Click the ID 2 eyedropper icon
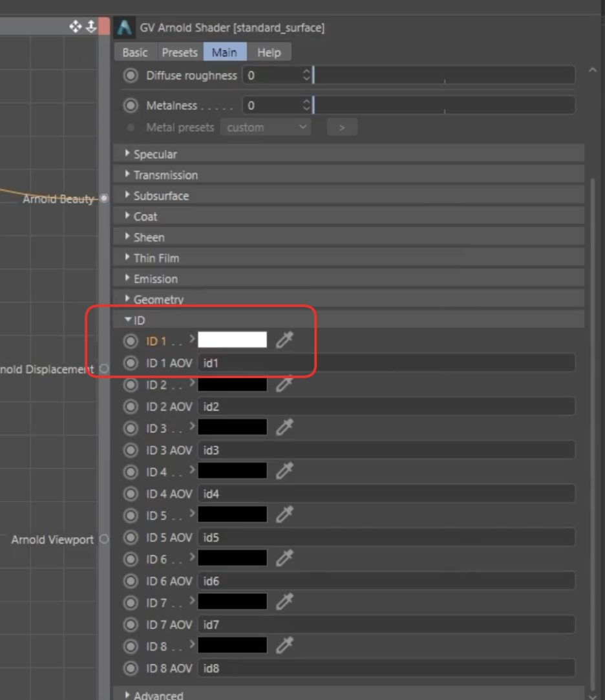Screen dimensions: 605x700 [284, 384]
